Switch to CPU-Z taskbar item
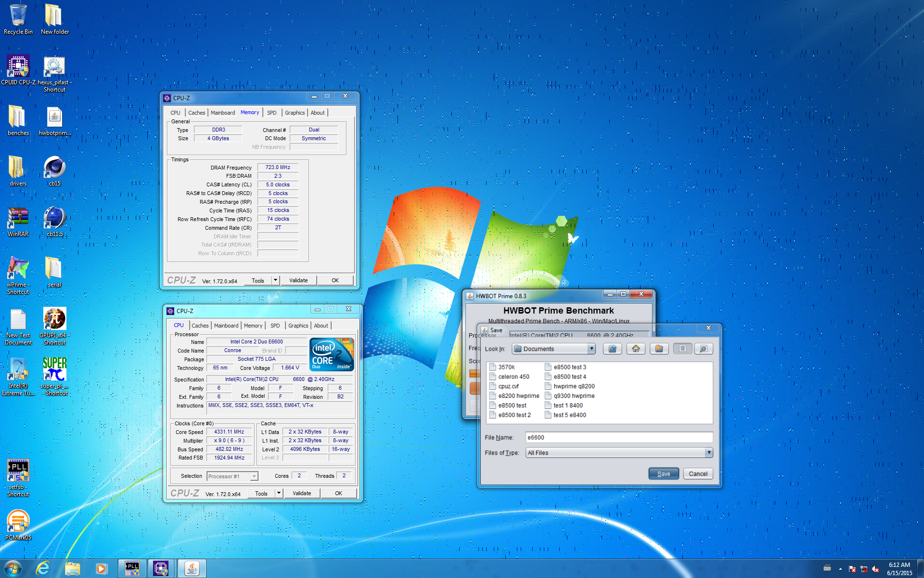The width and height of the screenshot is (924, 578). coord(161,569)
